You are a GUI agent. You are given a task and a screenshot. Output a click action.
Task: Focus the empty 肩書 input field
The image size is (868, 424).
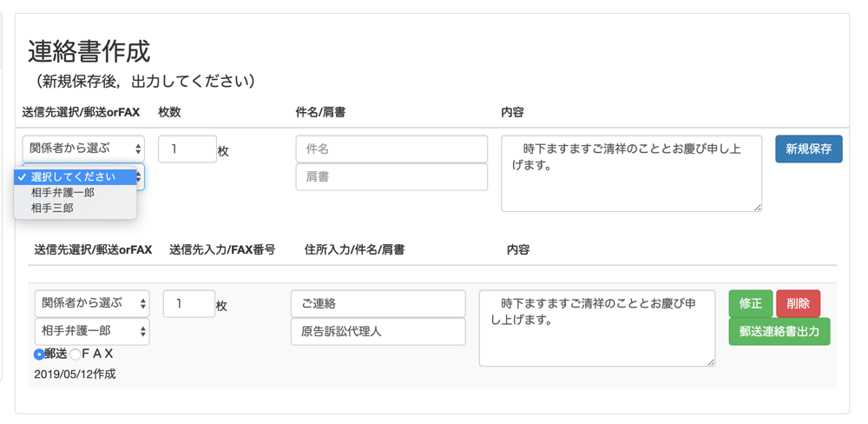391,176
